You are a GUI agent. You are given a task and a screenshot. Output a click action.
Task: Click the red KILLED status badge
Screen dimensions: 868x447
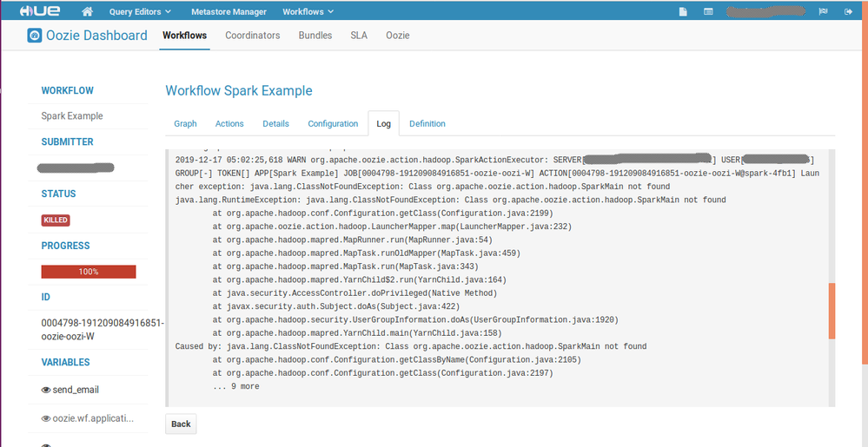pyautogui.click(x=56, y=220)
